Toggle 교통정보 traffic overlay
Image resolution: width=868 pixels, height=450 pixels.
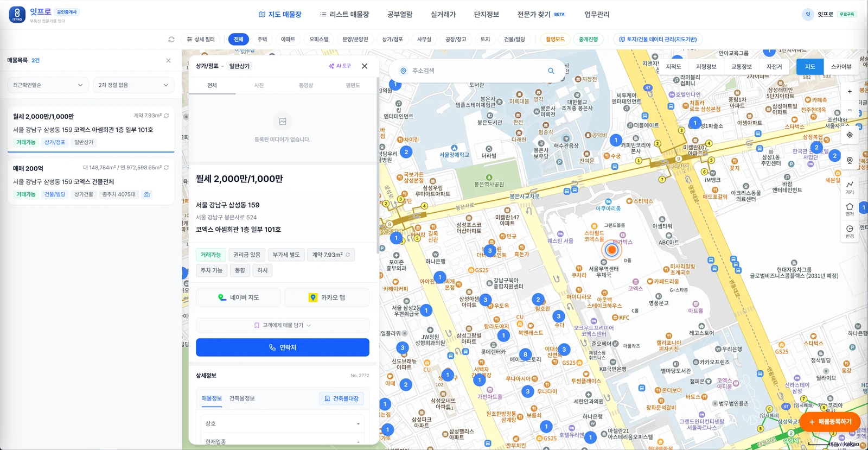742,67
